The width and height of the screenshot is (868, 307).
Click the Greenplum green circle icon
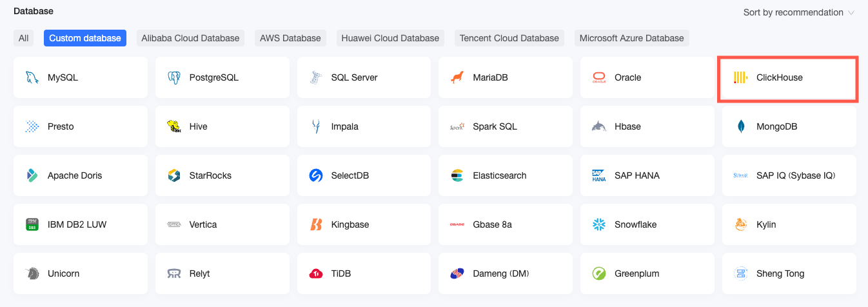(x=599, y=273)
